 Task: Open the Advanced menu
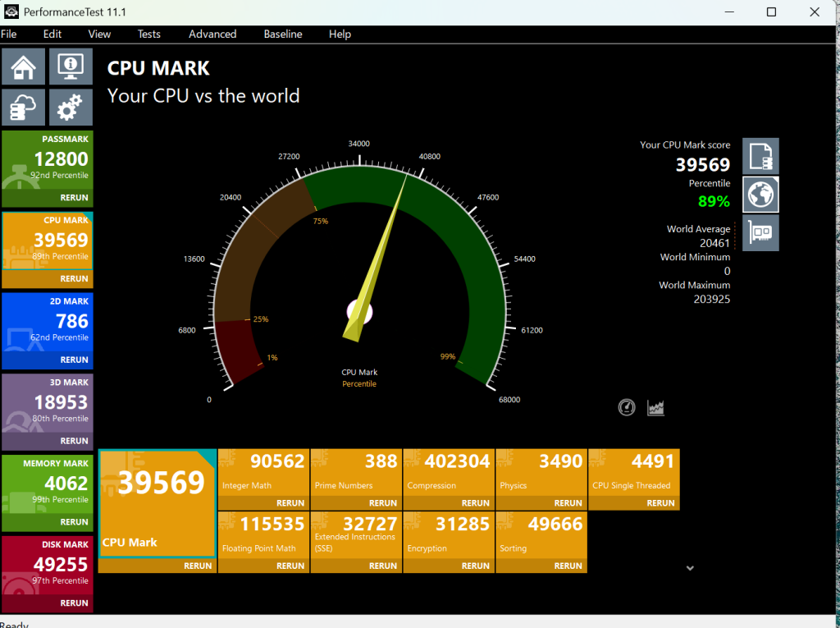(212, 34)
